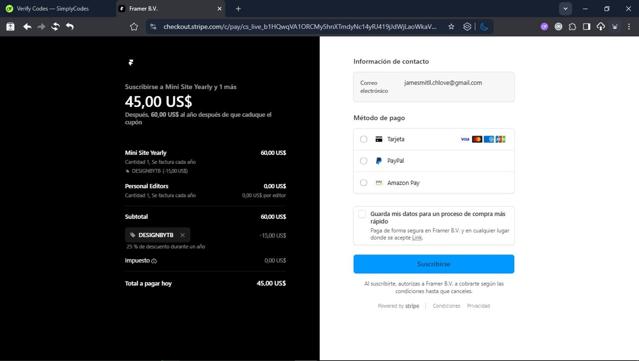
Task: Restore down the browser window
Action: (x=607, y=9)
